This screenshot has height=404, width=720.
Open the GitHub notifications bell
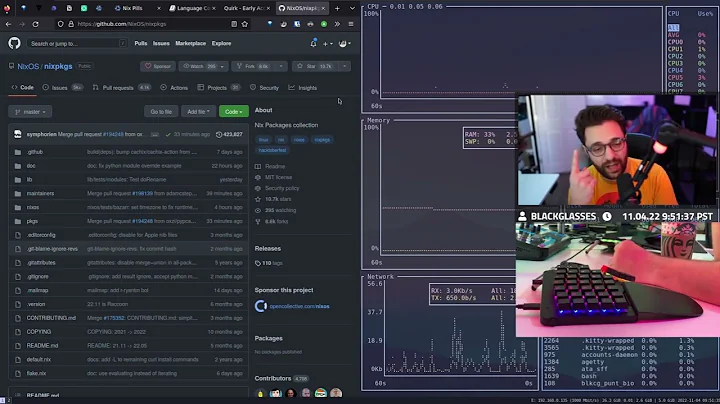click(x=313, y=43)
